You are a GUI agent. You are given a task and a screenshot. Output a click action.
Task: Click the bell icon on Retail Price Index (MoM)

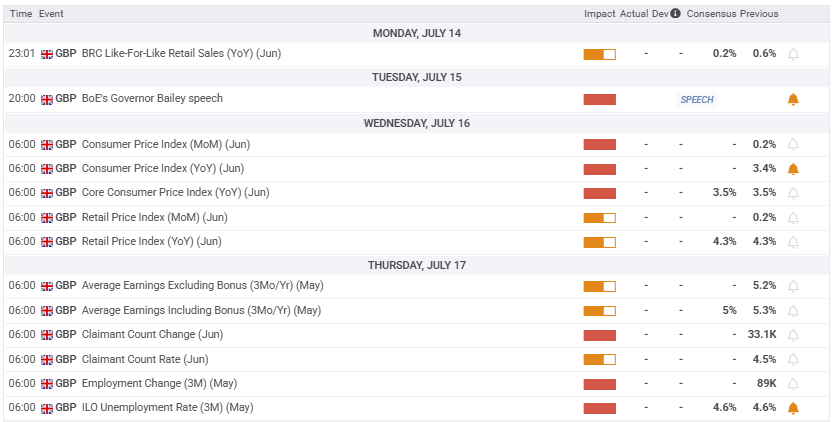click(x=793, y=218)
